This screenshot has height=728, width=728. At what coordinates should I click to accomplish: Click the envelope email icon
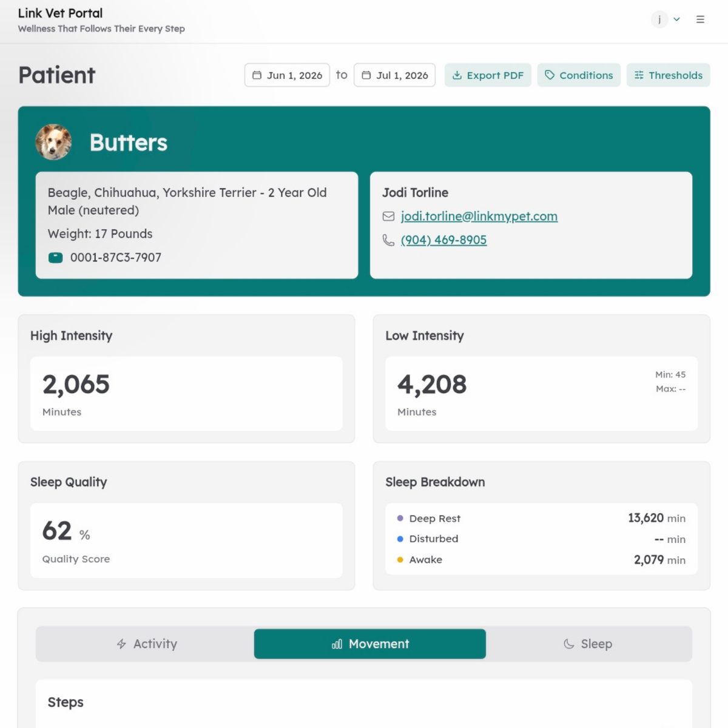coord(388,217)
